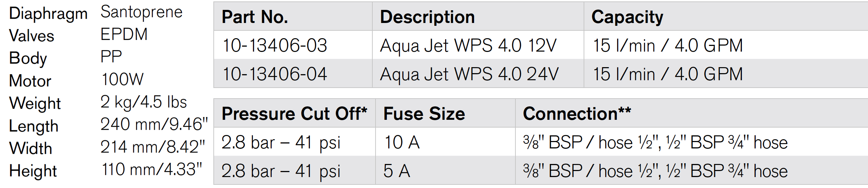Select part number 10-13406-03
Viewport: 868px width, 188px height.
275,45
